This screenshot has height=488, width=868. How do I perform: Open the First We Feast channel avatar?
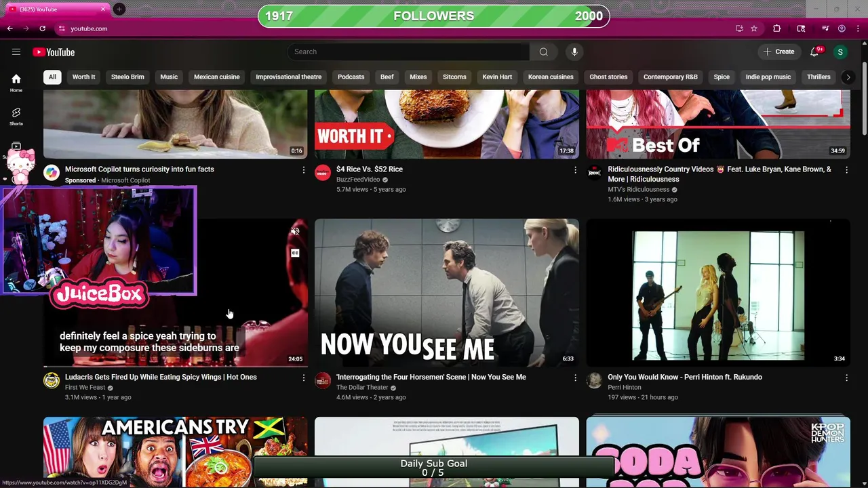coord(52,380)
